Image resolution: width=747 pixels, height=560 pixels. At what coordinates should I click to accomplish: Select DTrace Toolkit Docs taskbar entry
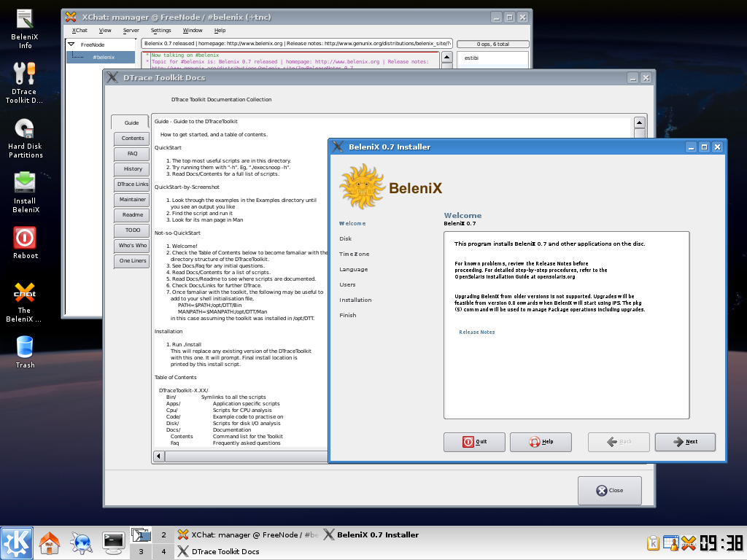tap(219, 551)
